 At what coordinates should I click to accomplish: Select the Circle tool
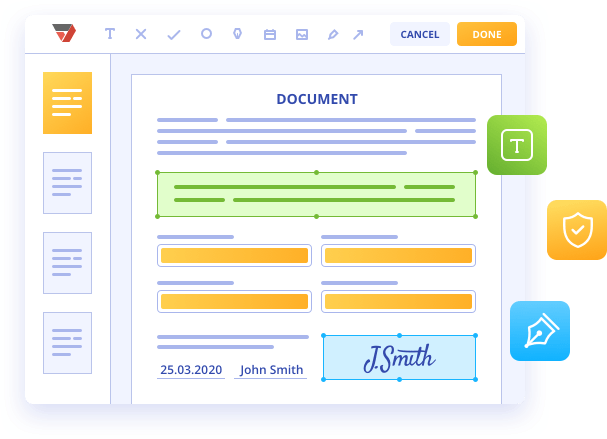point(206,34)
